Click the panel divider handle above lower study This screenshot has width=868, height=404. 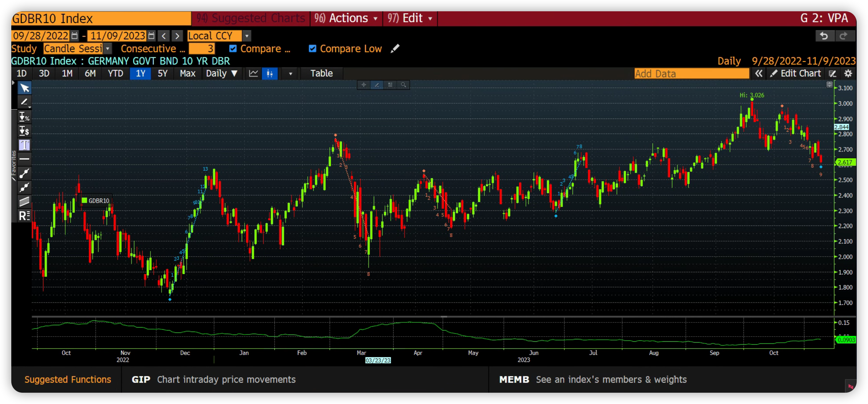[444, 317]
